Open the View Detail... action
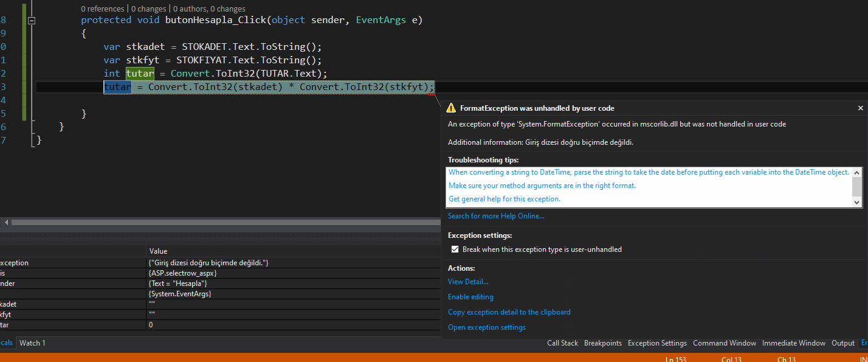 tap(468, 282)
